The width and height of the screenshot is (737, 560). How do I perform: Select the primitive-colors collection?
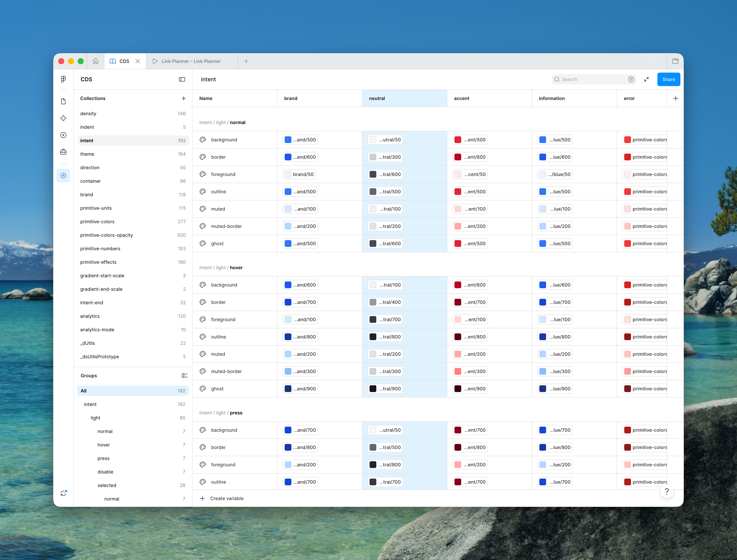(133, 222)
